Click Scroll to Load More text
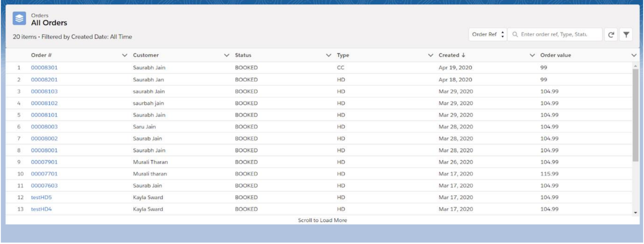The image size is (644, 244). click(x=322, y=220)
